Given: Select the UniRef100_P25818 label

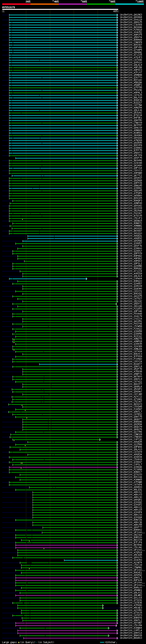Looking at the screenshot, I should pyautogui.click(x=131, y=30).
